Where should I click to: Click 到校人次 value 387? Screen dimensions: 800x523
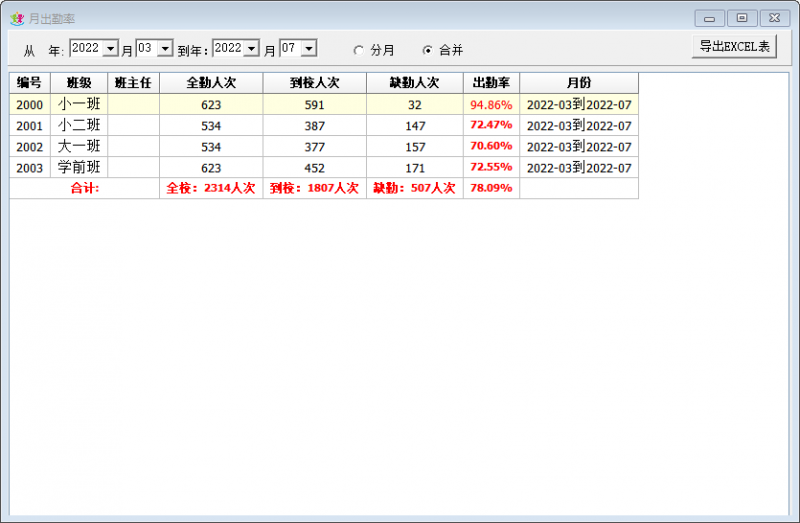pos(315,126)
